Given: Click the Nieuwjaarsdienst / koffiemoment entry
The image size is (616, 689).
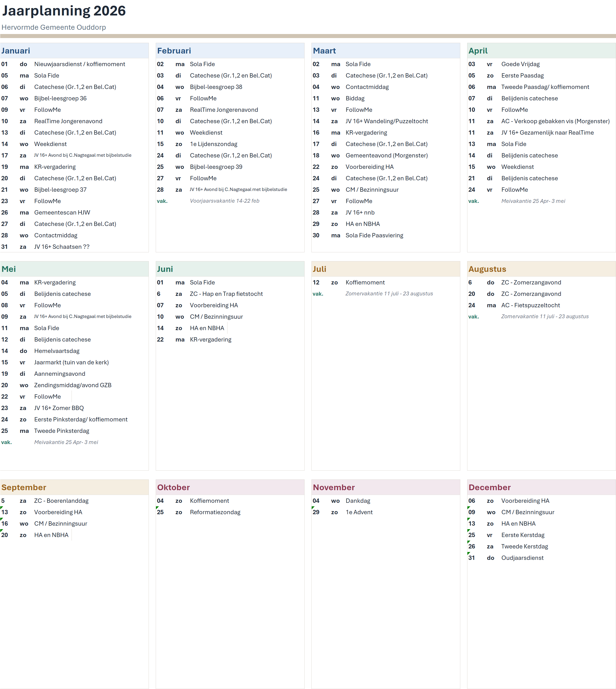Looking at the screenshot, I should (x=80, y=64).
